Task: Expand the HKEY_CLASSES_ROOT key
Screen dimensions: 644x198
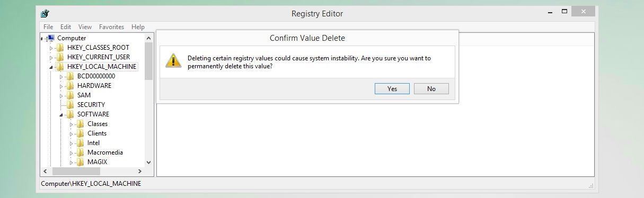Action: pos(51,48)
